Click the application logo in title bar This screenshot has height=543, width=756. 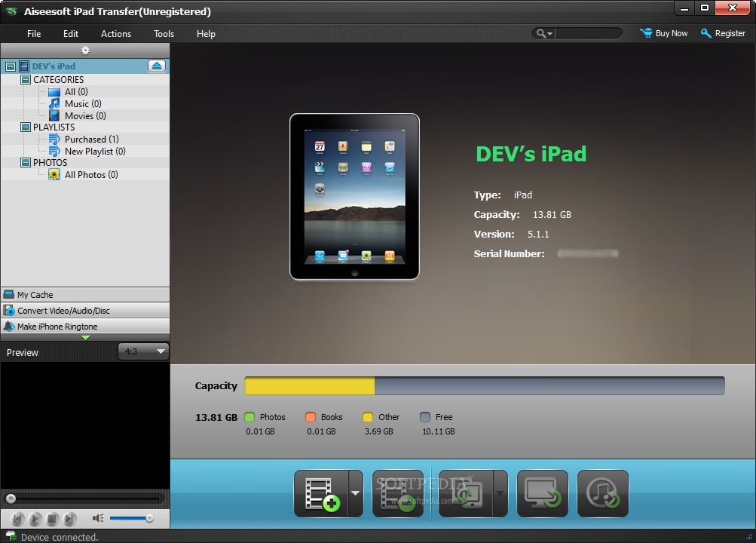click(x=11, y=11)
